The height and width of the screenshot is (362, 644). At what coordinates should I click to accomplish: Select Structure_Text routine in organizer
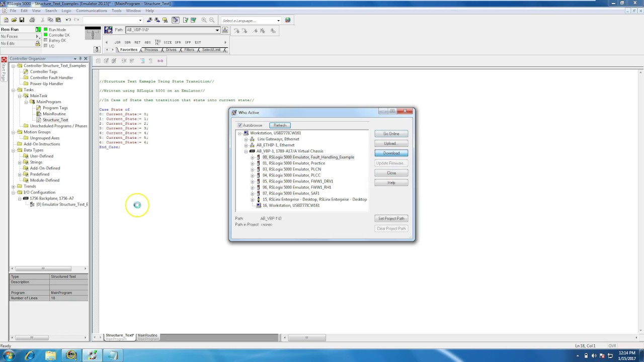click(55, 120)
